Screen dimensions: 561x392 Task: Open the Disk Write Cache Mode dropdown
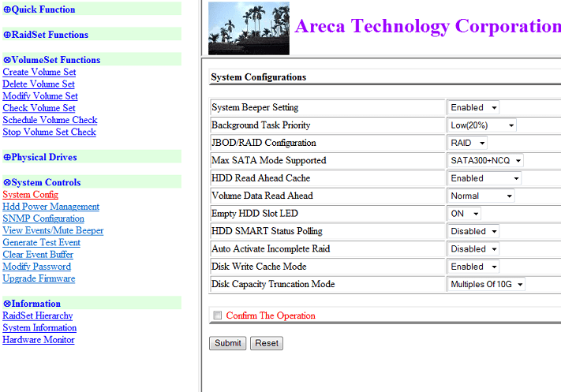473,267
